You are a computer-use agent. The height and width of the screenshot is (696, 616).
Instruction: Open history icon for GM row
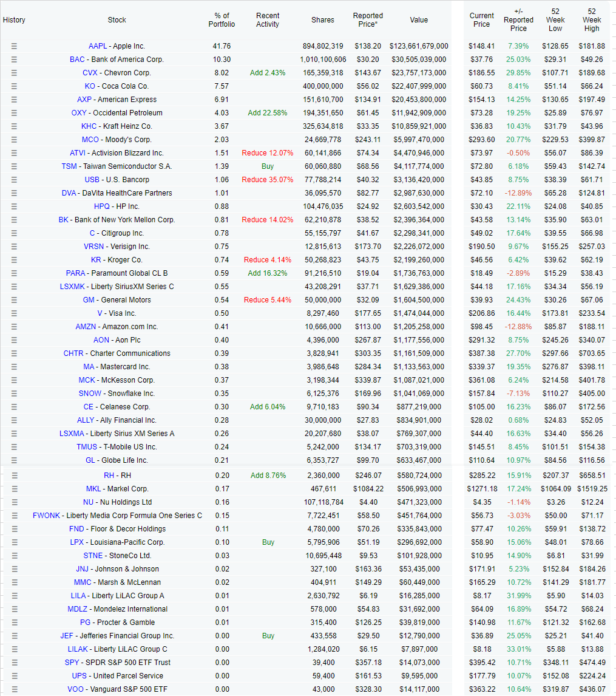click(14, 300)
